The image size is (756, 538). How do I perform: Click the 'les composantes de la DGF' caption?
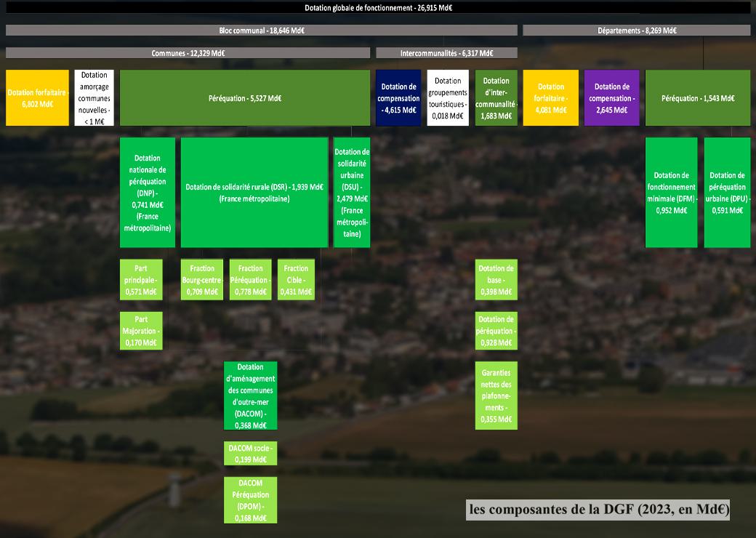point(598,510)
